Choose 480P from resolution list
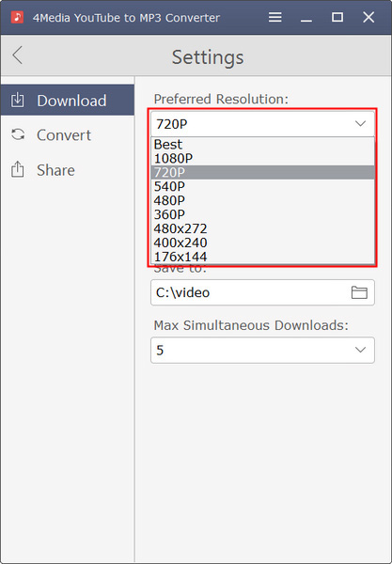Viewport: 392px width, 564px height. [x=263, y=200]
